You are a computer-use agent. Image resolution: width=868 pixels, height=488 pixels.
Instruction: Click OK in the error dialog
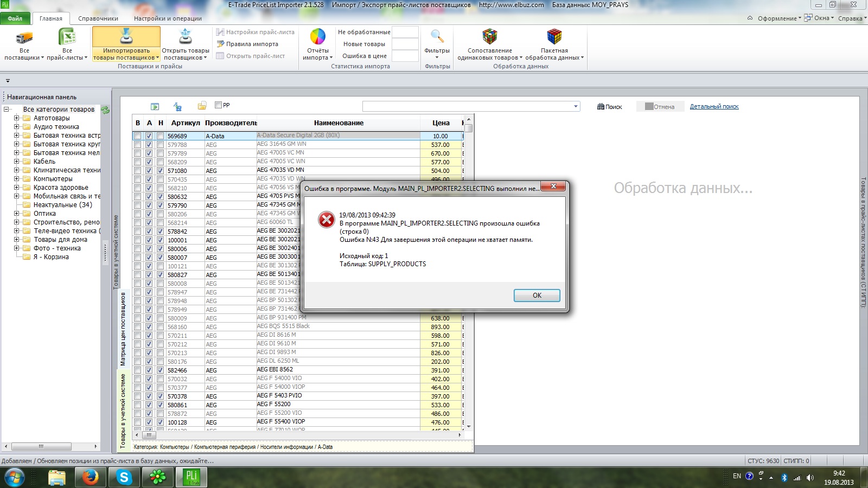537,296
